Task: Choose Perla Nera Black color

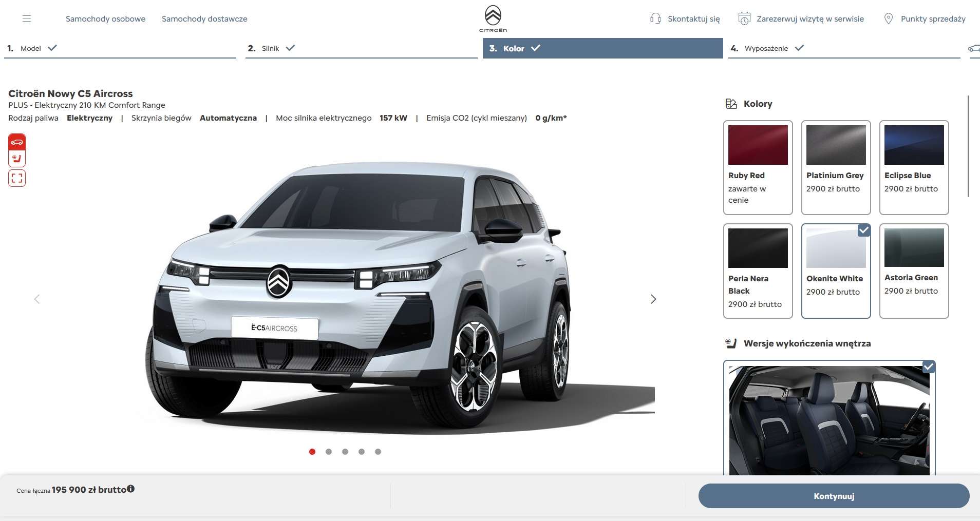Action: point(758,271)
